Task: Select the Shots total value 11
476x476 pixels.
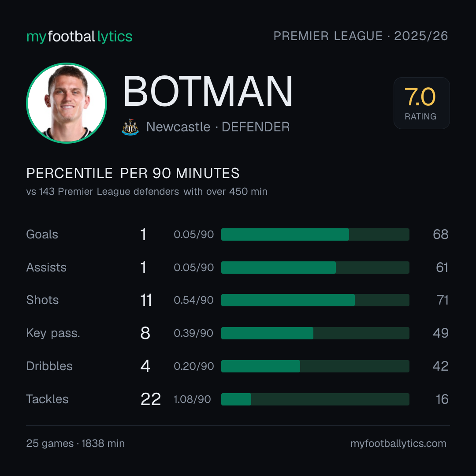Action: pyautogui.click(x=146, y=300)
